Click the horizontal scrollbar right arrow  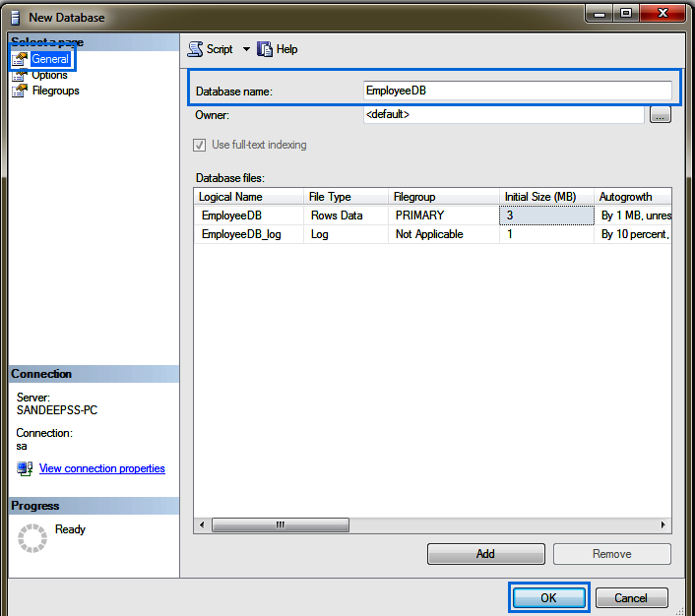[663, 525]
